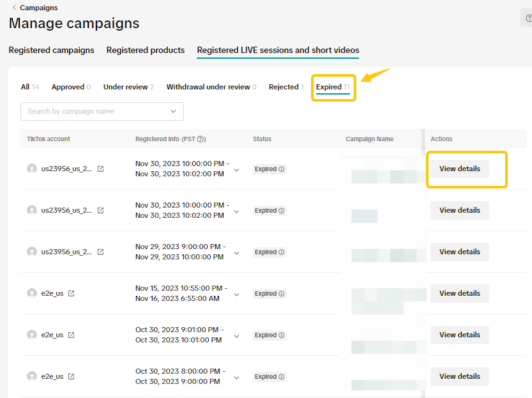Expand the first Nov 30 registered info row
The height and width of the screenshot is (398, 532).
tap(237, 170)
